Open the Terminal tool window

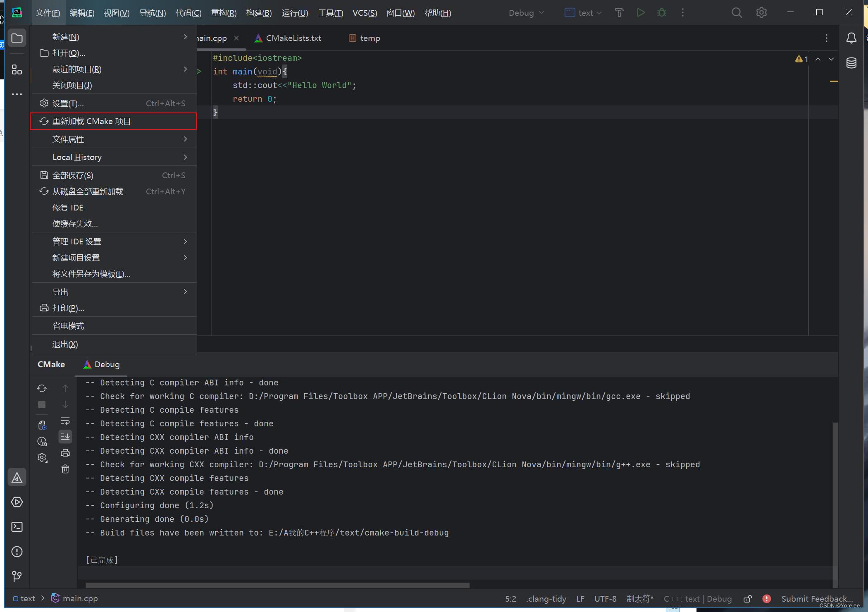coord(17,527)
